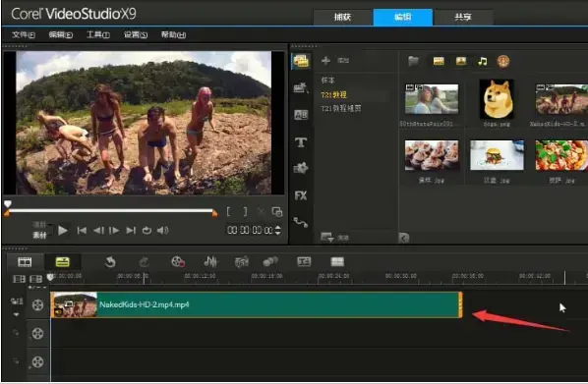Open the 帮助 (Help) menu
This screenshot has width=588, height=384.
coord(173,34)
